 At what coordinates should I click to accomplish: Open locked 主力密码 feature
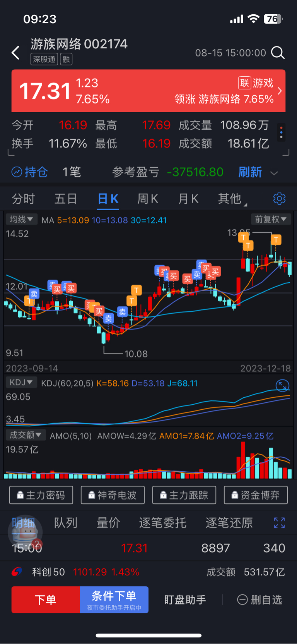tap(41, 495)
